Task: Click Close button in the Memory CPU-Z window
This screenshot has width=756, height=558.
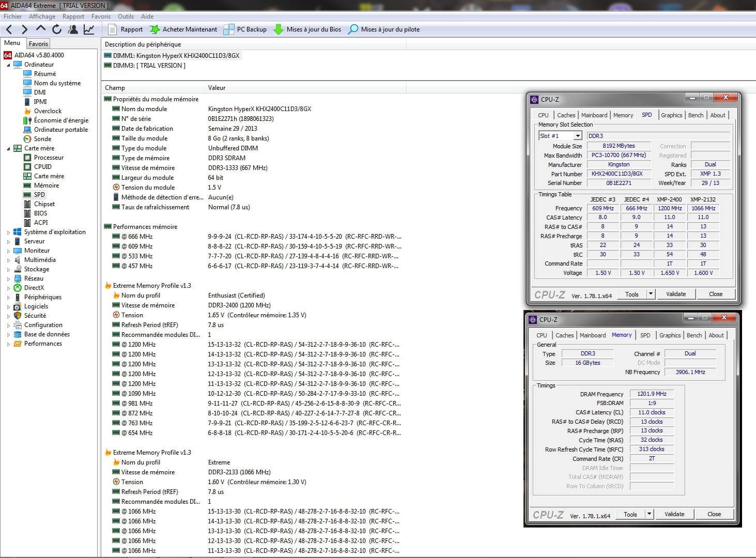Action: point(714,514)
